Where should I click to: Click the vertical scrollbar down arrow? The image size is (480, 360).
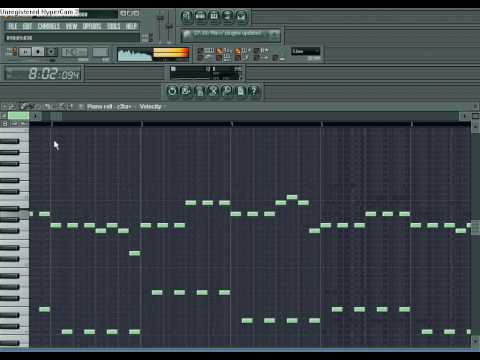475,341
